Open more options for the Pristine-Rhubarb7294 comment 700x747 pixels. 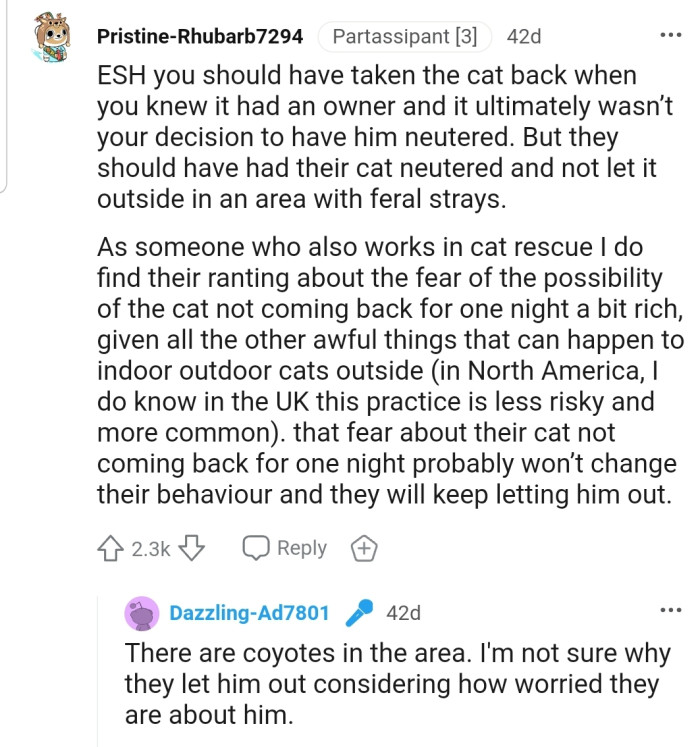pos(668,36)
